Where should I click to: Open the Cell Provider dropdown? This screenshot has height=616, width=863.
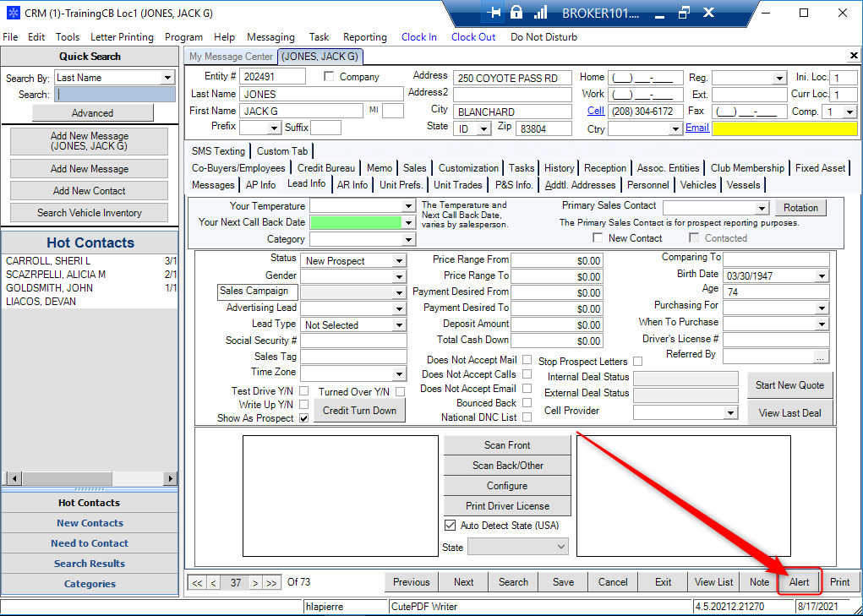(x=730, y=412)
